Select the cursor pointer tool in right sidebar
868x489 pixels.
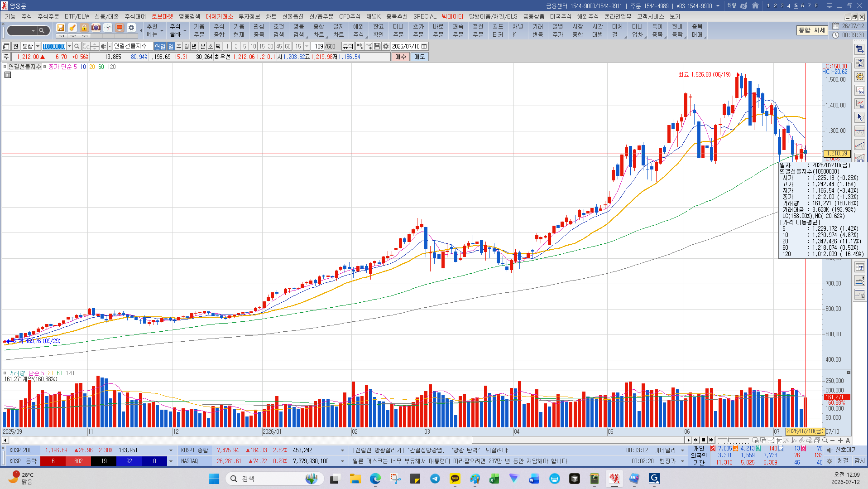pos(859,117)
